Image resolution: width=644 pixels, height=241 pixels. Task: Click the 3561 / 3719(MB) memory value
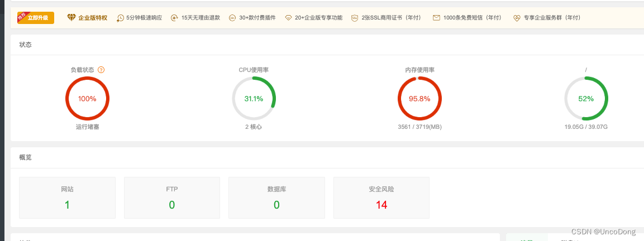pyautogui.click(x=420, y=127)
